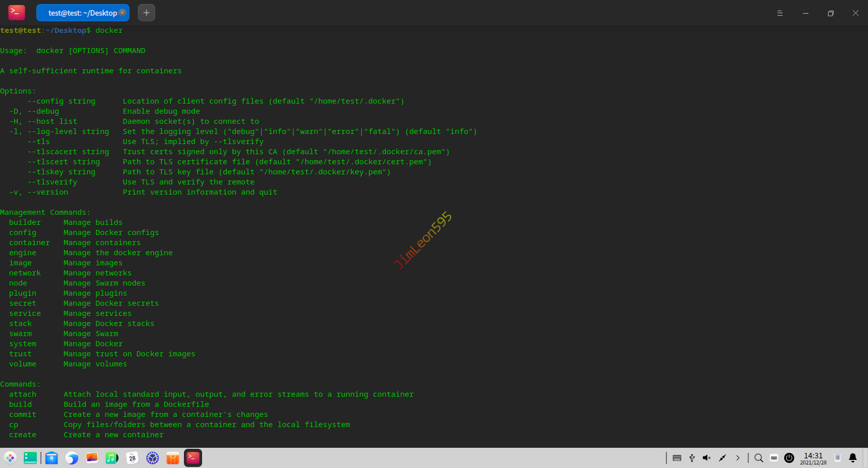Toggle the onscreen keyboard tray icon
The height and width of the screenshot is (468, 868).
(677, 458)
